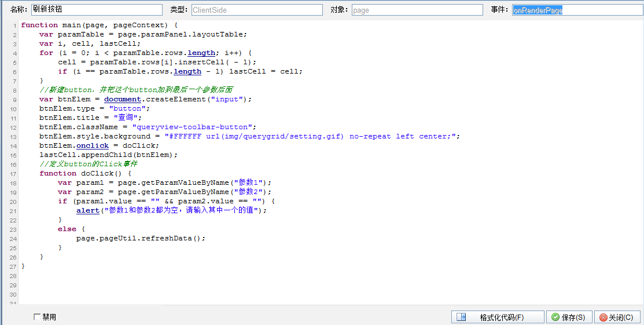Click line number 27 in the gutter
Image resolution: width=644 pixels, height=325 pixels.
13,266
